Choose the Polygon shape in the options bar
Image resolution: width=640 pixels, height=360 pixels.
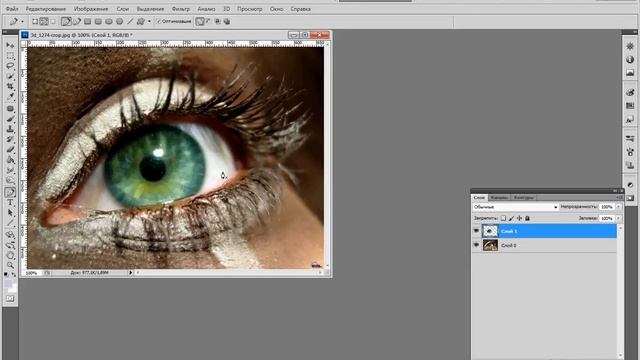(119, 21)
